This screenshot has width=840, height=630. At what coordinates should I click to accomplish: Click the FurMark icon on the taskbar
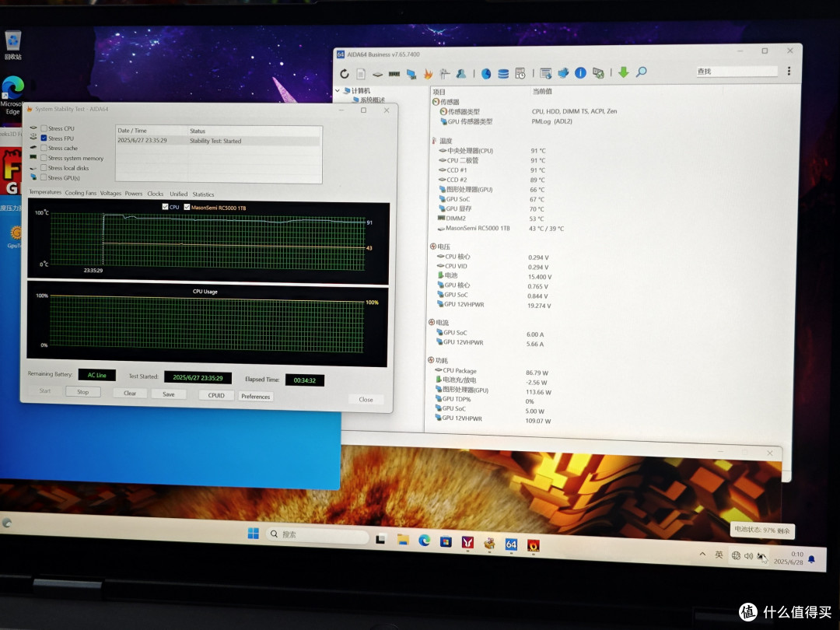(x=533, y=545)
